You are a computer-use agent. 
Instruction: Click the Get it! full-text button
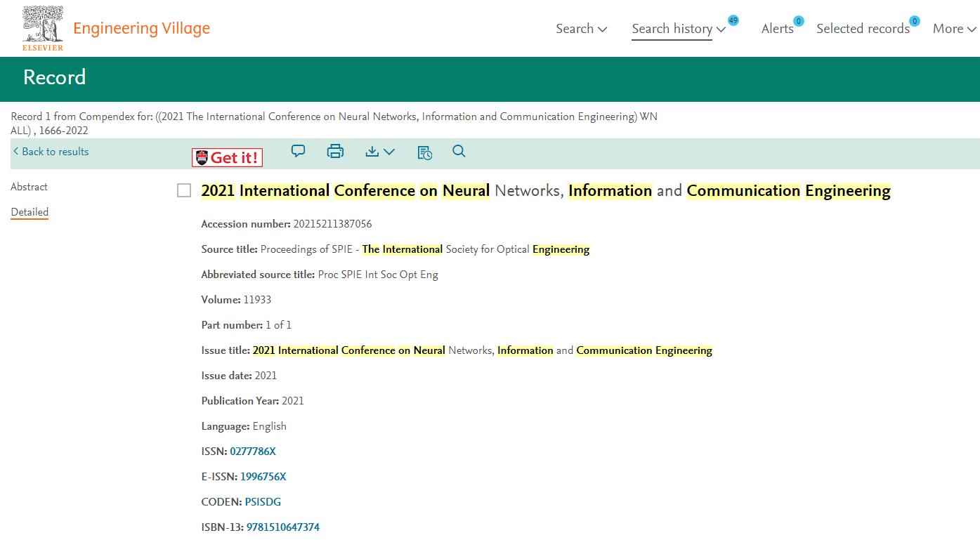[x=228, y=157]
